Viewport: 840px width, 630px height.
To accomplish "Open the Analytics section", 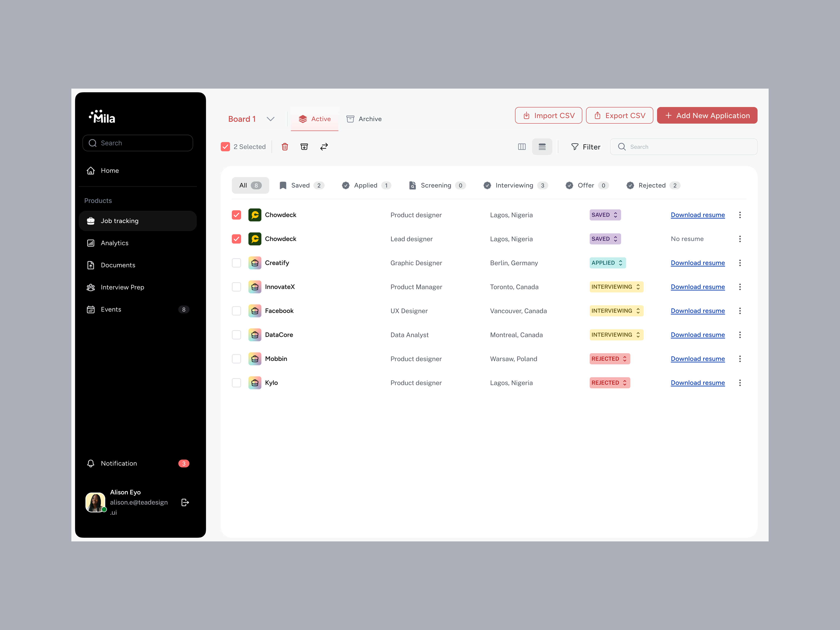I will [x=114, y=243].
